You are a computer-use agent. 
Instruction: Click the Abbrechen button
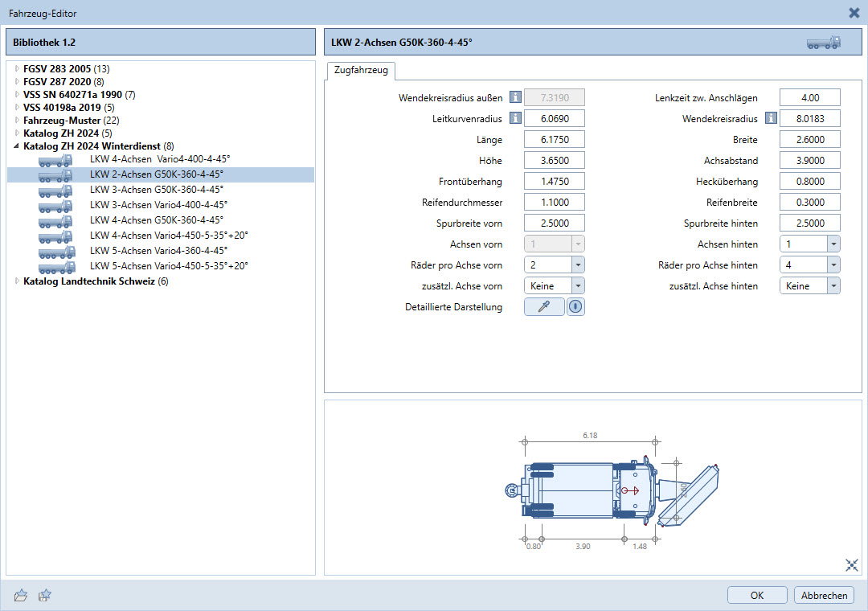pyautogui.click(x=824, y=596)
